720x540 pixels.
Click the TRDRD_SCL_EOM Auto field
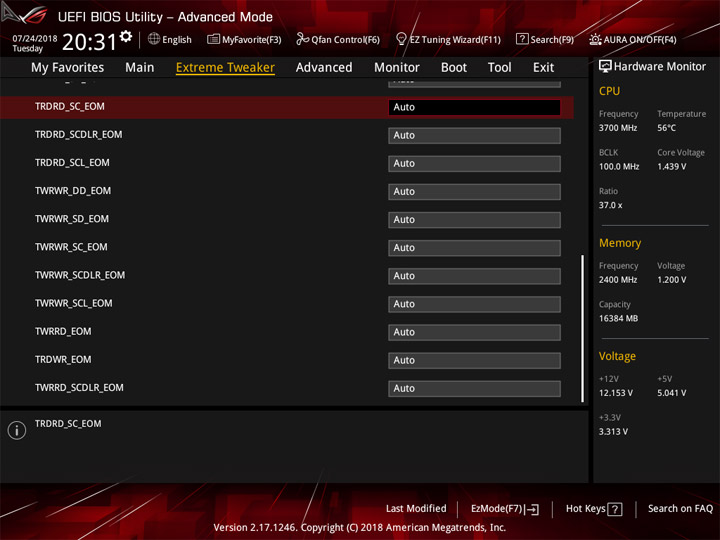[x=474, y=163]
